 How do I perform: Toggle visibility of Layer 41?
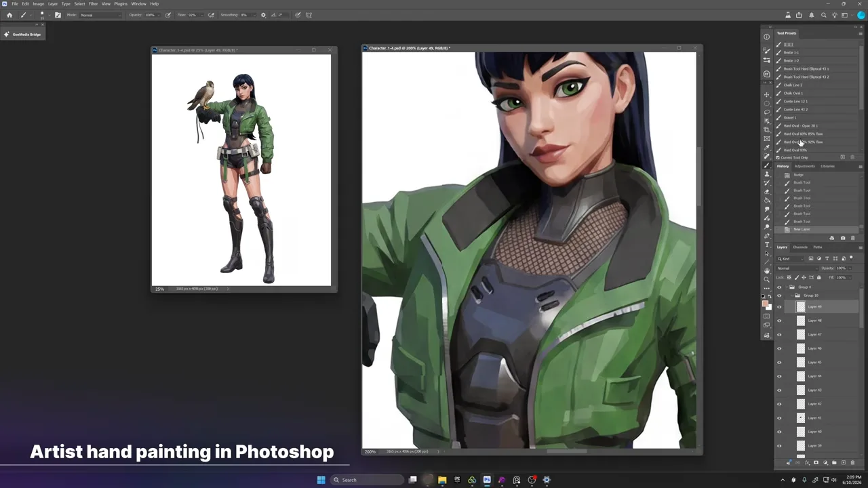click(x=779, y=418)
